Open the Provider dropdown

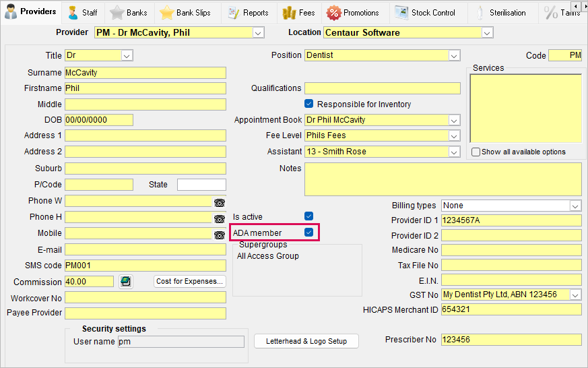click(257, 33)
